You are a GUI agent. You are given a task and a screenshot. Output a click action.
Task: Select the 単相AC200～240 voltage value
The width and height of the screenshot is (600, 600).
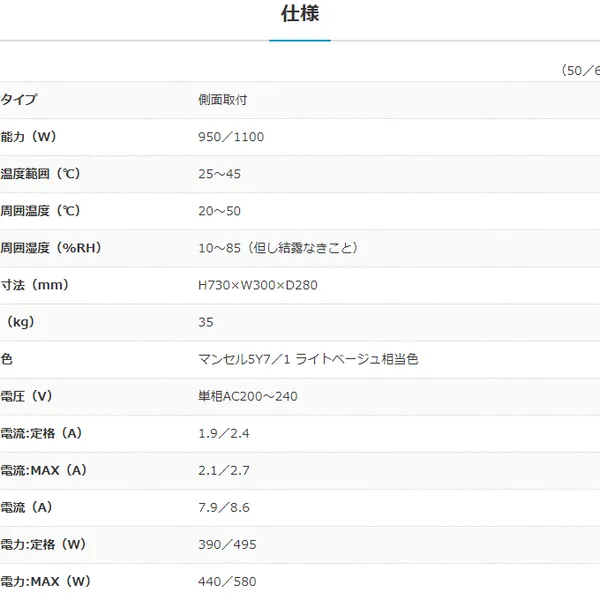pyautogui.click(x=248, y=396)
